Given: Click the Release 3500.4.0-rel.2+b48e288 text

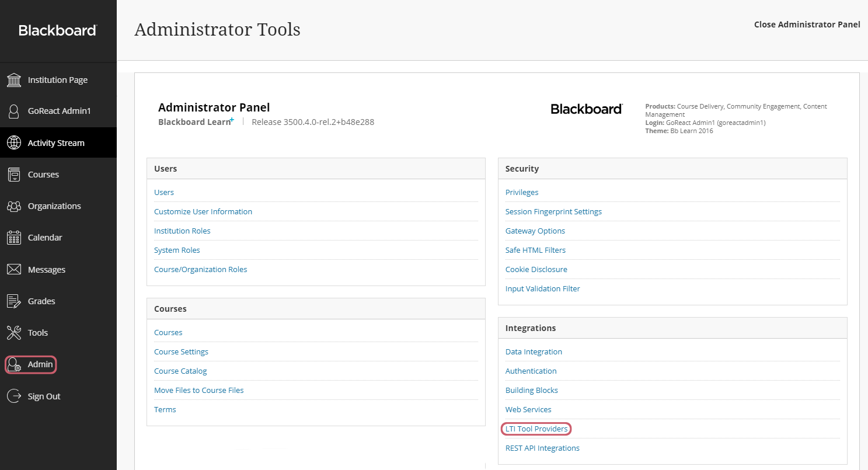Looking at the screenshot, I should (313, 122).
